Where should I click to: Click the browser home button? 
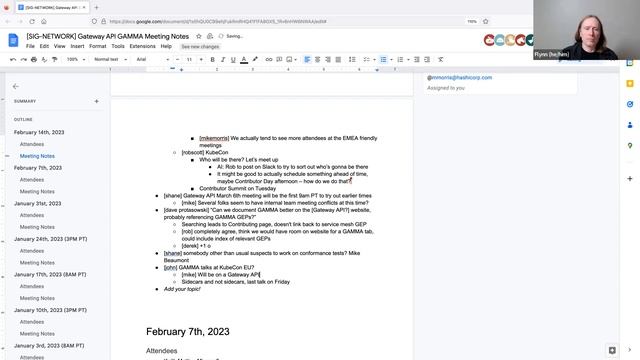point(44,21)
